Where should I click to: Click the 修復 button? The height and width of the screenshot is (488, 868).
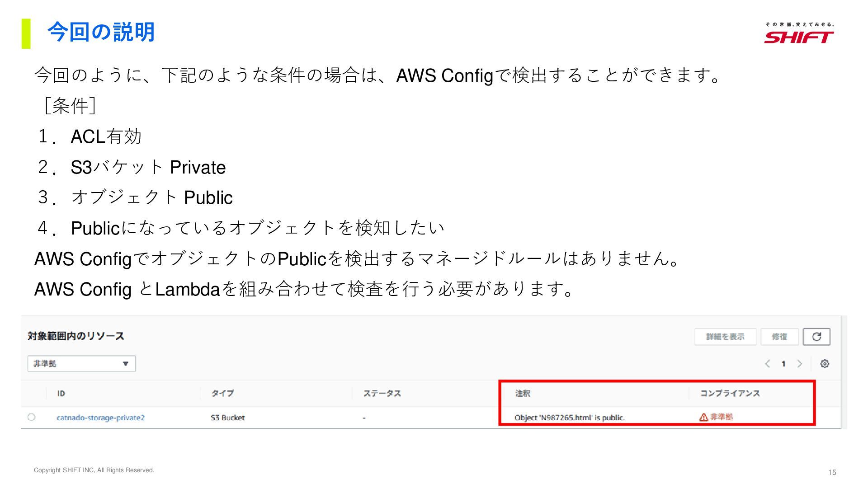tap(779, 337)
